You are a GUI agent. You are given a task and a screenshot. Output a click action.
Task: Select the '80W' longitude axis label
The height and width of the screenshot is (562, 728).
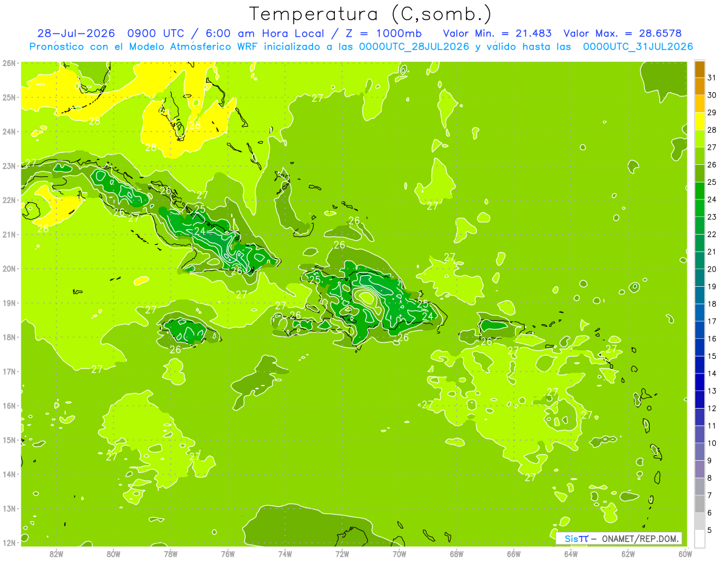113,554
